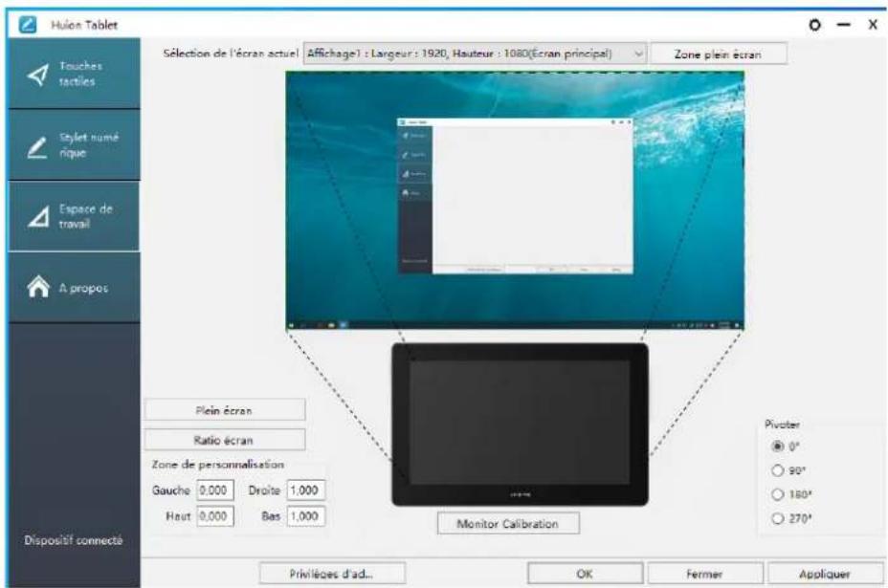Click the Touches tactiles arrow icon
Viewport: 888px width, 588px height.
click(38, 75)
